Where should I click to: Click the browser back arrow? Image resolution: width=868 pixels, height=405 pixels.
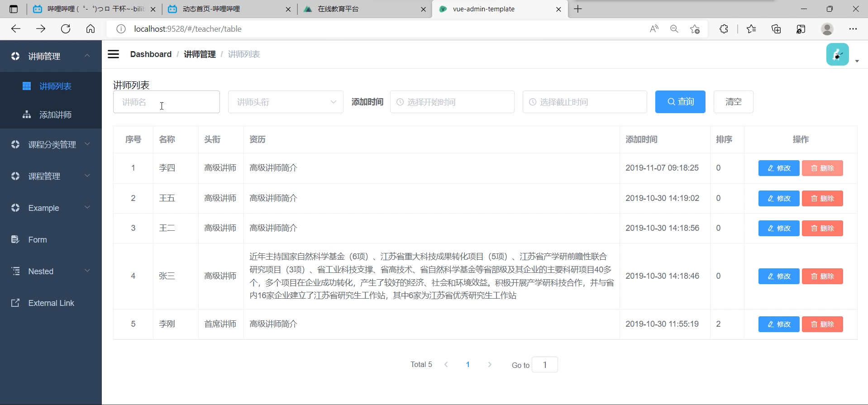coord(16,29)
